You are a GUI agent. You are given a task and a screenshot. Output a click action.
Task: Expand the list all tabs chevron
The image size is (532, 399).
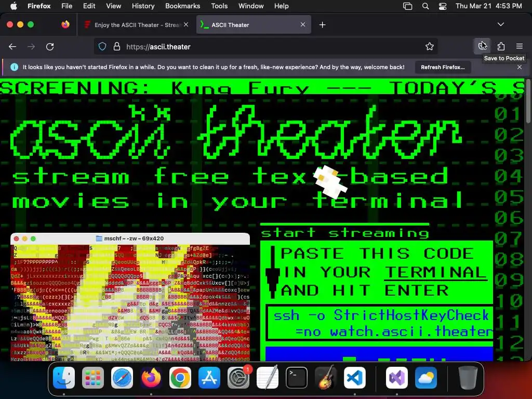(501, 24)
